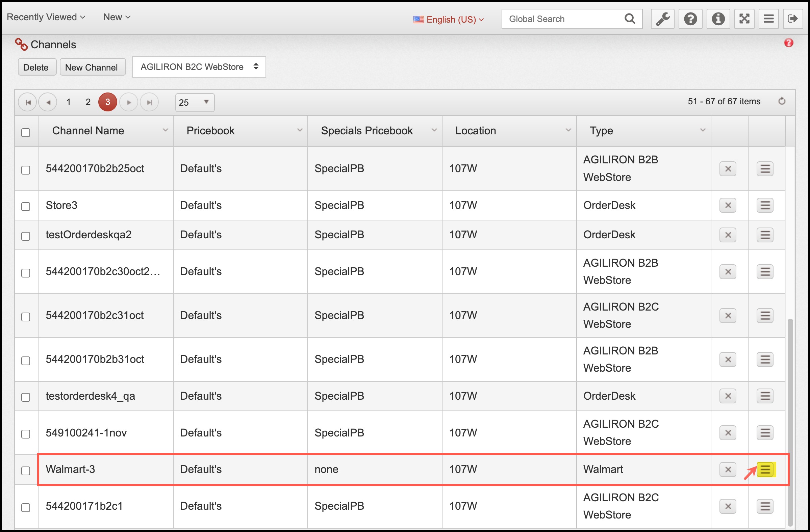Open the New menu
This screenshot has width=810, height=532.
tap(117, 17)
